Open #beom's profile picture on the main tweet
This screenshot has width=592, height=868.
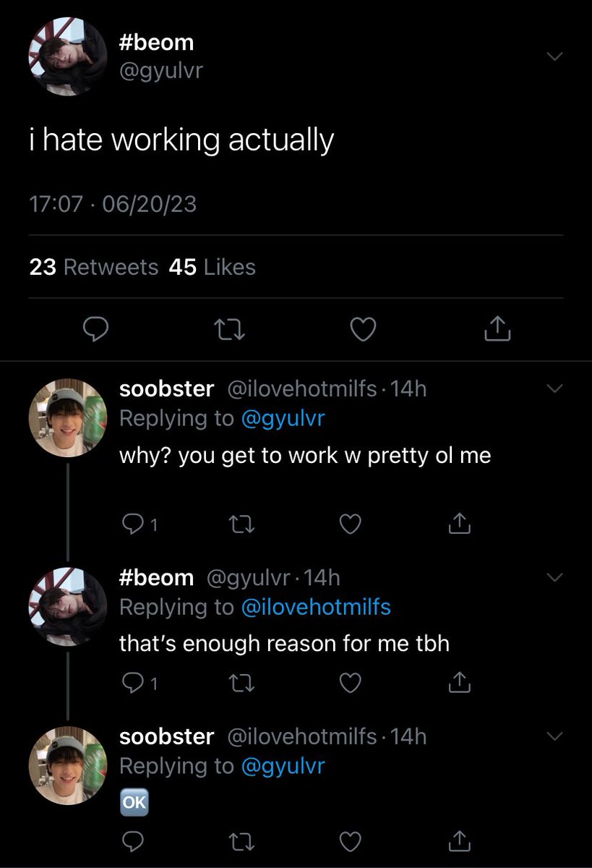[x=68, y=57]
